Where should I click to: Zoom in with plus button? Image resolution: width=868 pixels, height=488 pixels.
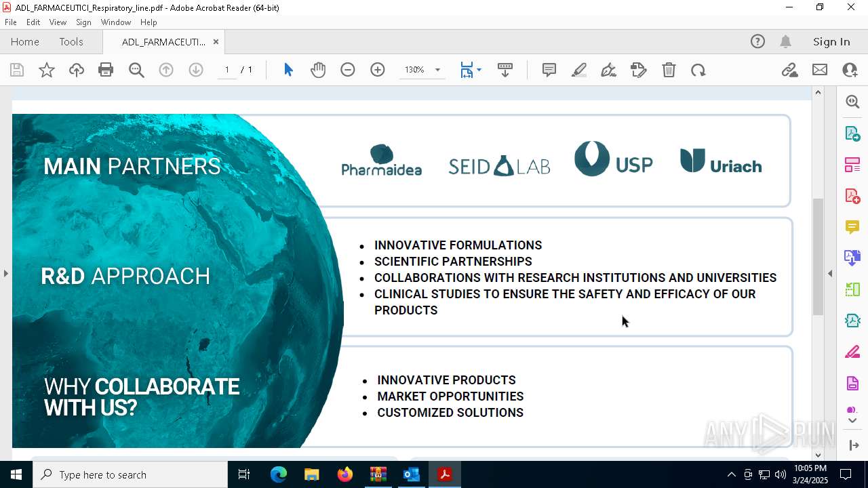pyautogui.click(x=378, y=70)
